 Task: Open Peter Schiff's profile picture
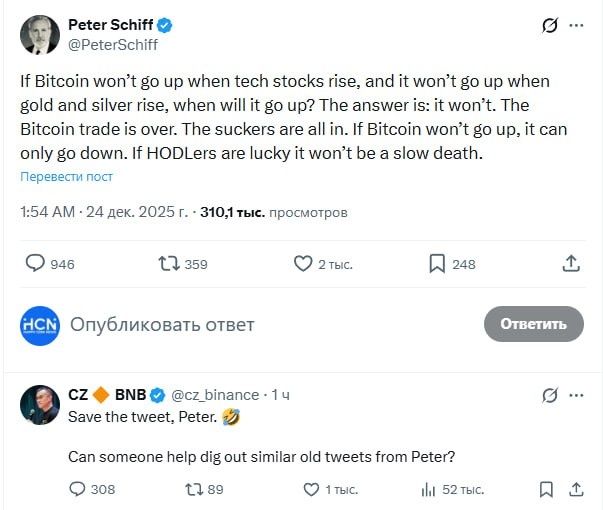click(40, 34)
